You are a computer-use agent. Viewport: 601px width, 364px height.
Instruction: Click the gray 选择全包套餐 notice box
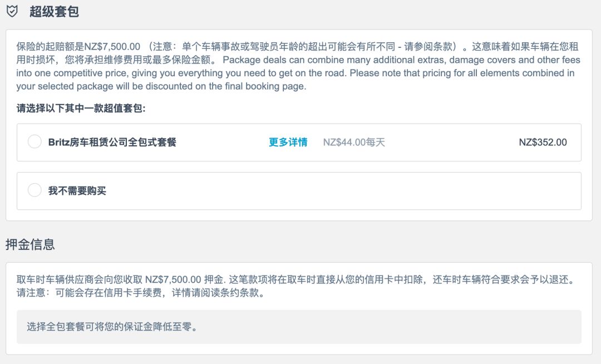coord(299,327)
